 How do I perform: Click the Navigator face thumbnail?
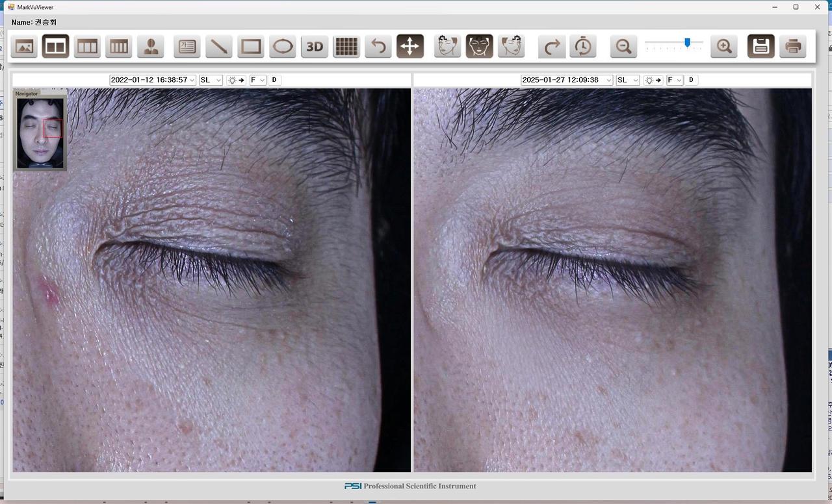point(40,133)
